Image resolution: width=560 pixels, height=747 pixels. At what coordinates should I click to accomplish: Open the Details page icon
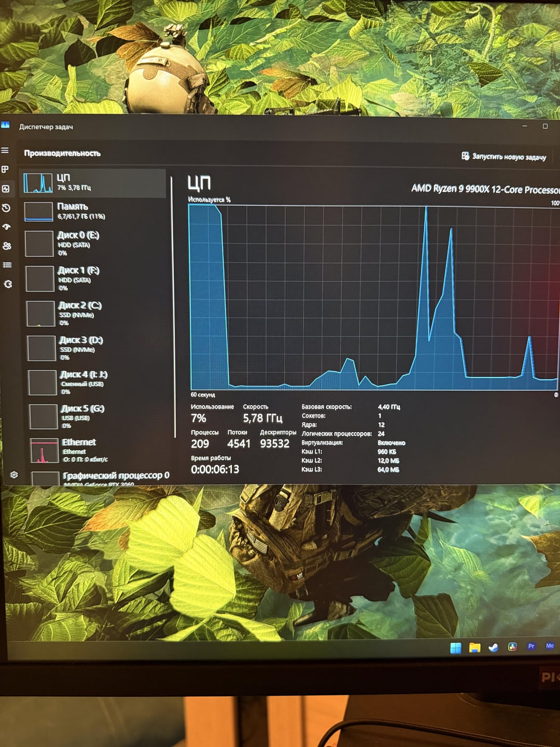(x=7, y=265)
